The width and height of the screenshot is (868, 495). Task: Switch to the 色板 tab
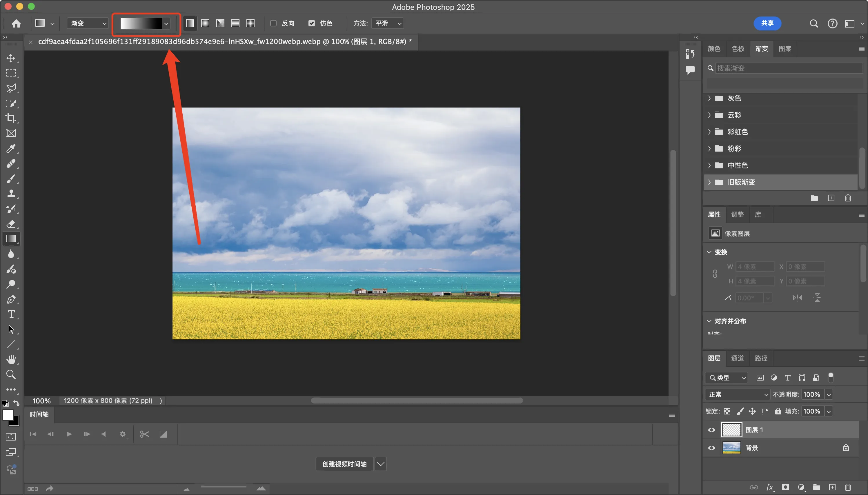click(x=738, y=49)
